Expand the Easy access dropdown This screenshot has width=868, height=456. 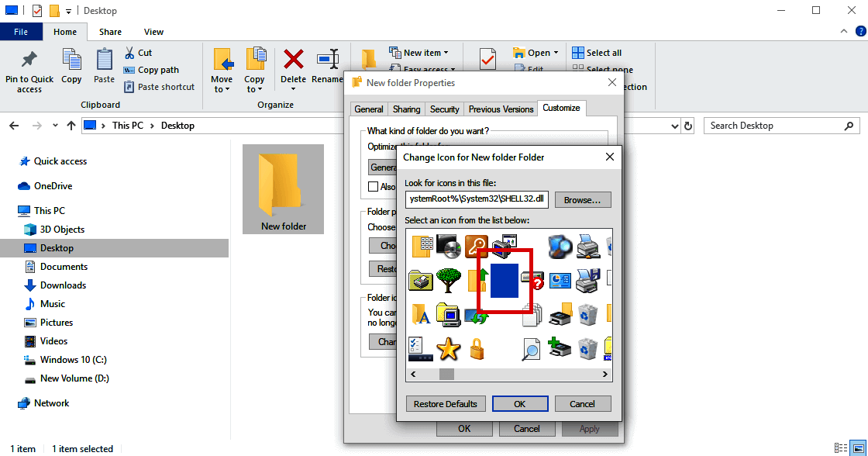[454, 65]
